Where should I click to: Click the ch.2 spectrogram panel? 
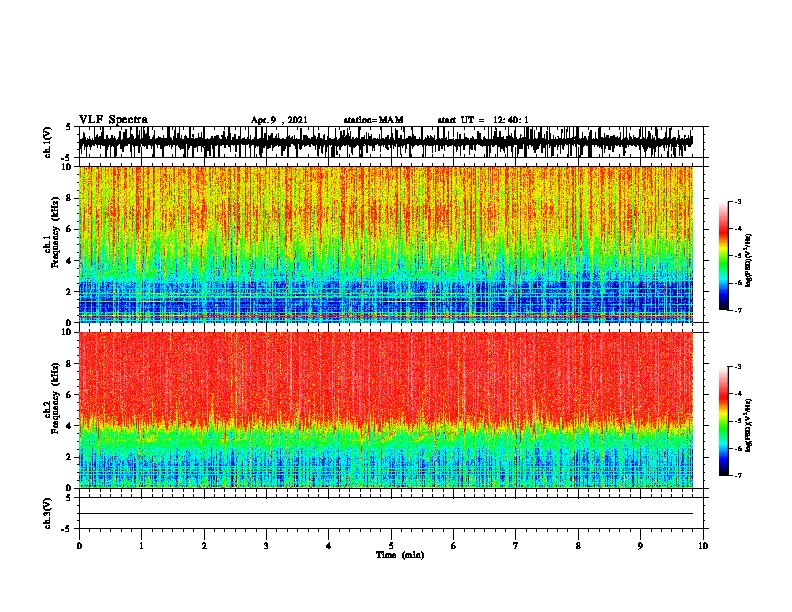click(386, 410)
